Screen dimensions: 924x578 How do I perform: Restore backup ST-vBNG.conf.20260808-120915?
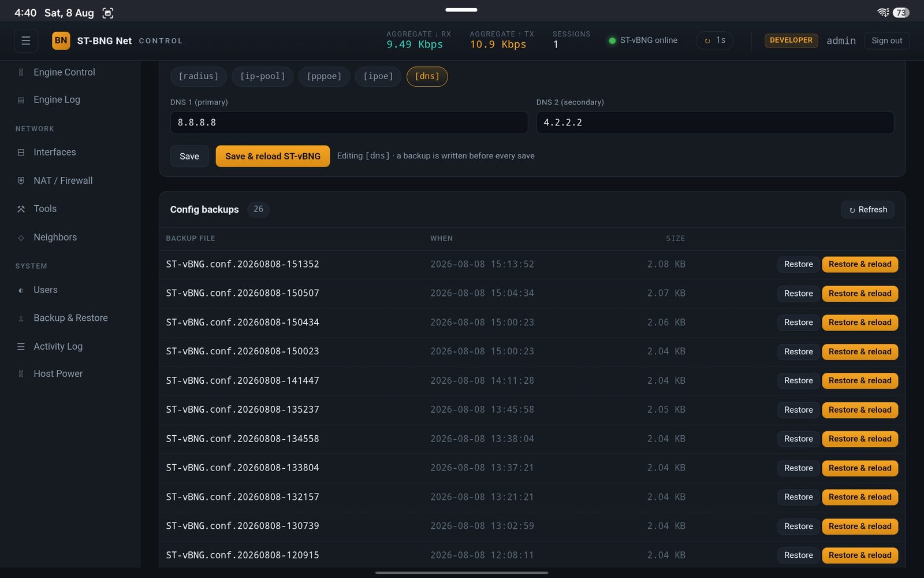point(798,555)
